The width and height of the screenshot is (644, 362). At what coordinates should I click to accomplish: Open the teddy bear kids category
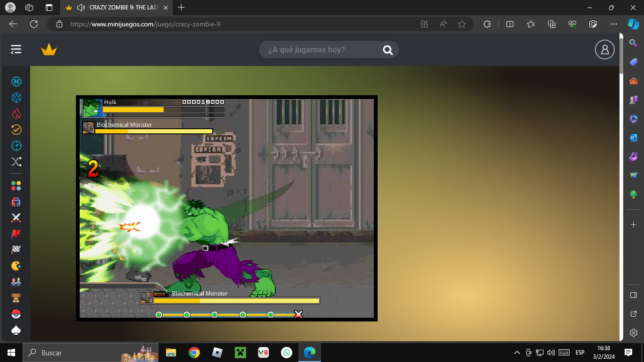click(16, 298)
